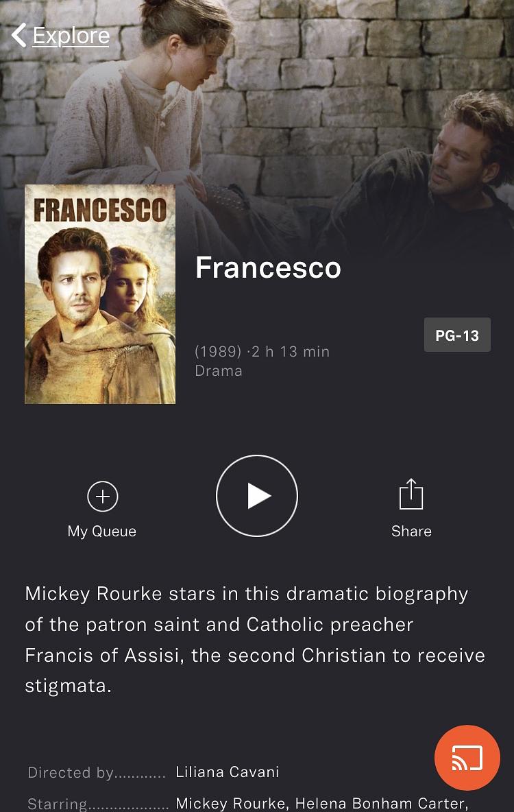Tap the Starring label

[57, 804]
